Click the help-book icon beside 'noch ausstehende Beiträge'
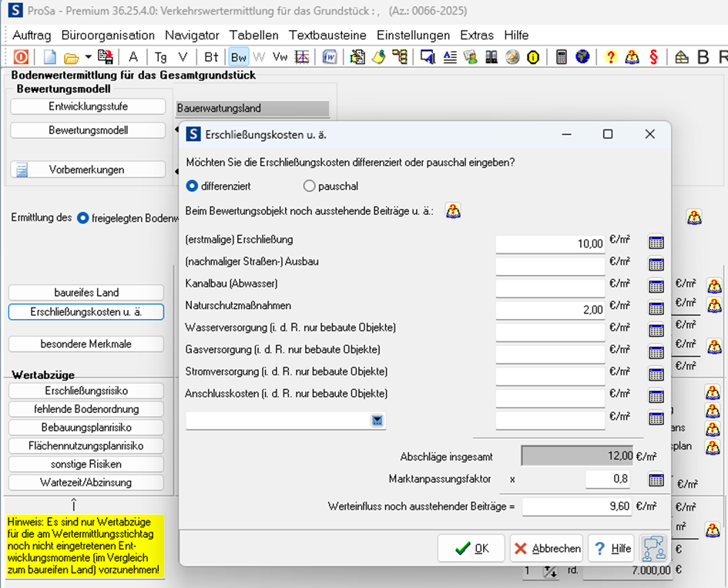The image size is (728, 588). click(x=453, y=211)
